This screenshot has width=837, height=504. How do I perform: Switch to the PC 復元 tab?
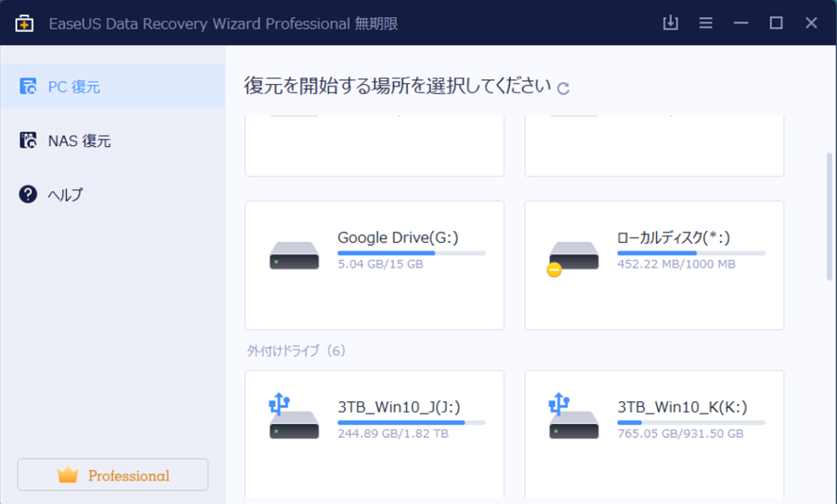coord(78,85)
